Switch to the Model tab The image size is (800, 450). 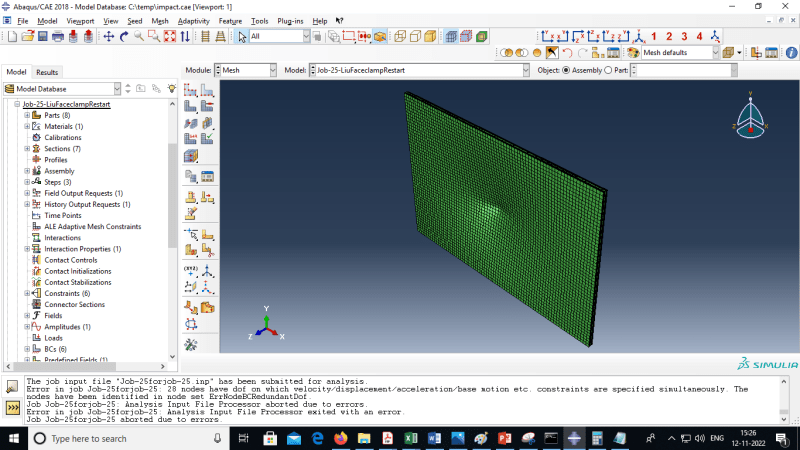click(x=16, y=72)
